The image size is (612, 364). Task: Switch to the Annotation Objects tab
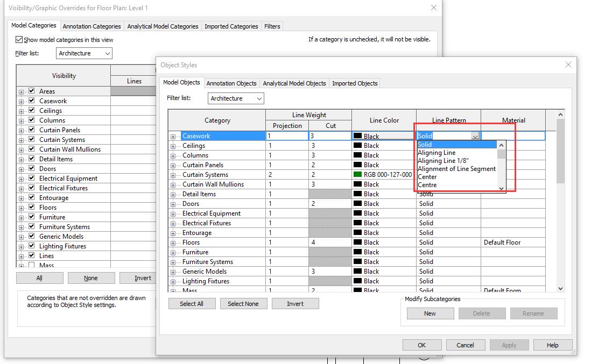231,83
